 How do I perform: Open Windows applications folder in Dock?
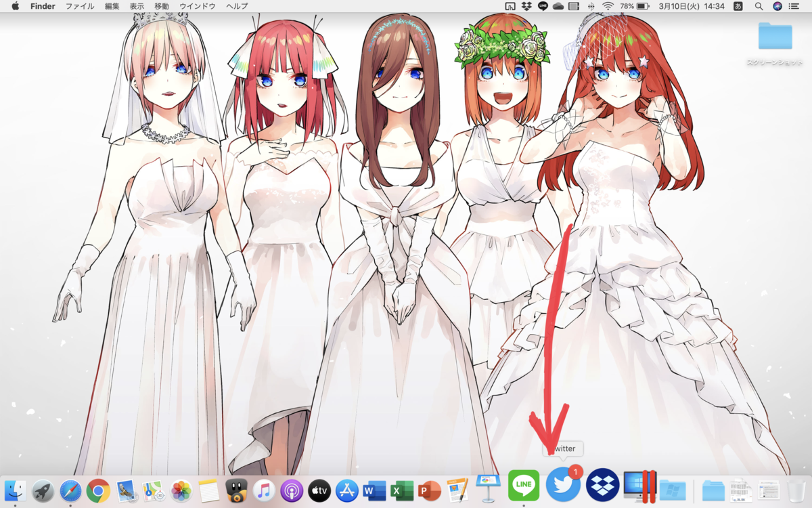click(673, 490)
